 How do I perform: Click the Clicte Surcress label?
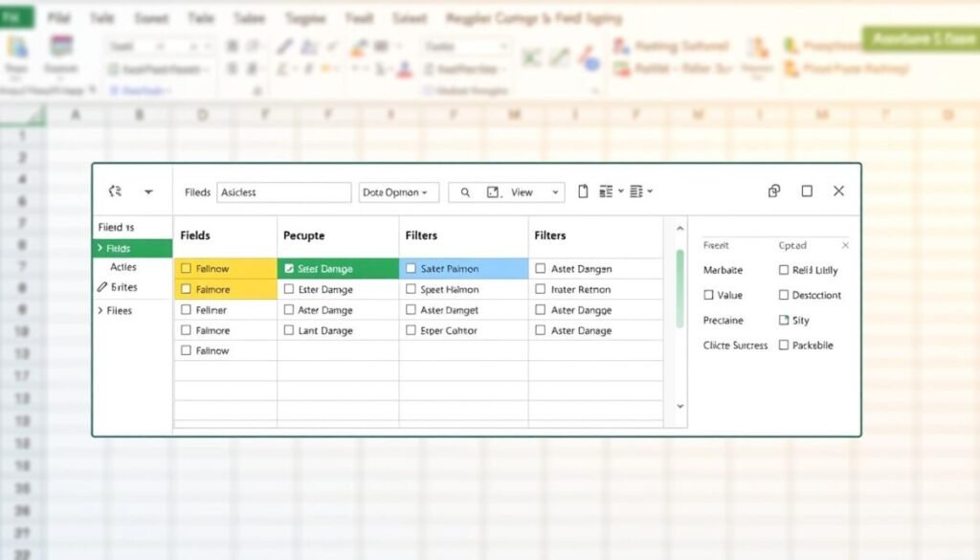pyautogui.click(x=735, y=345)
